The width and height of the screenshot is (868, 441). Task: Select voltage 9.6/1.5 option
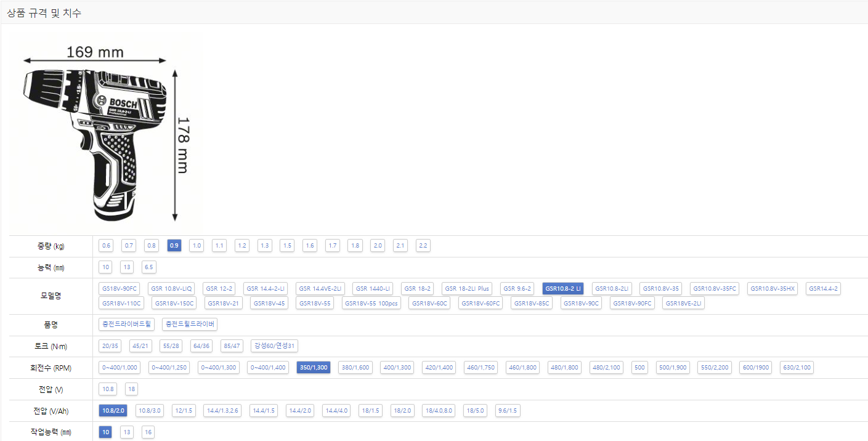coord(508,411)
